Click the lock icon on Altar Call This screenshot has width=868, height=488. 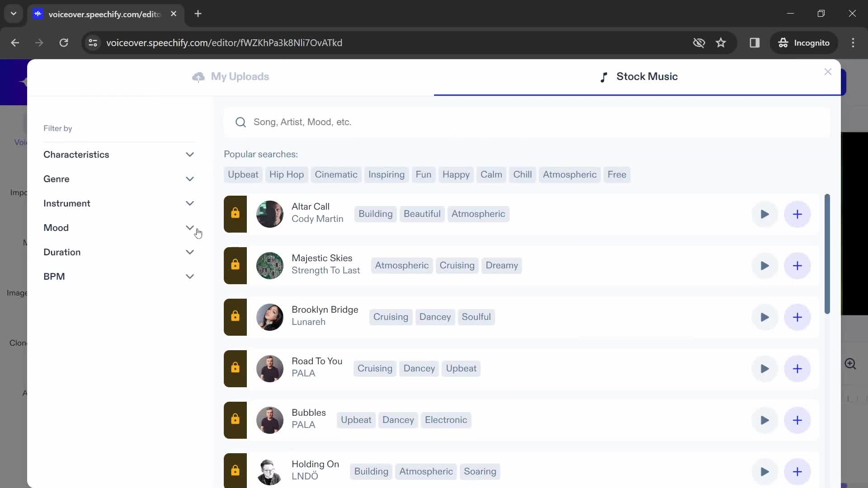235,214
